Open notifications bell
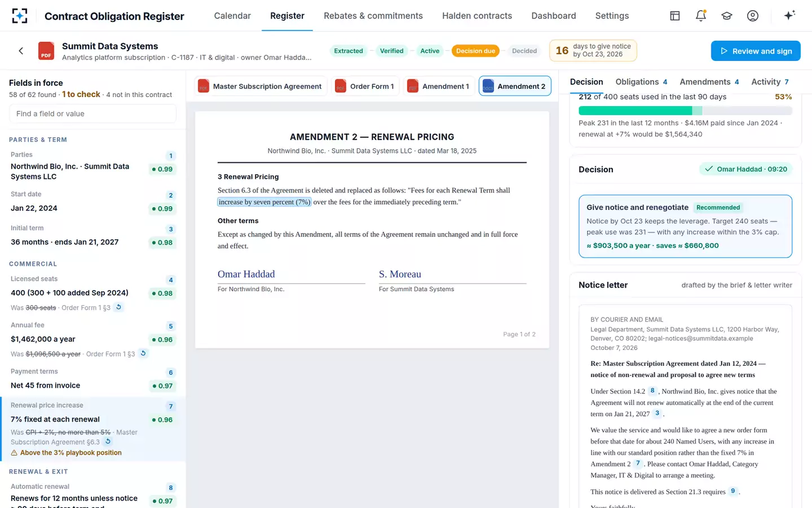 pos(701,16)
